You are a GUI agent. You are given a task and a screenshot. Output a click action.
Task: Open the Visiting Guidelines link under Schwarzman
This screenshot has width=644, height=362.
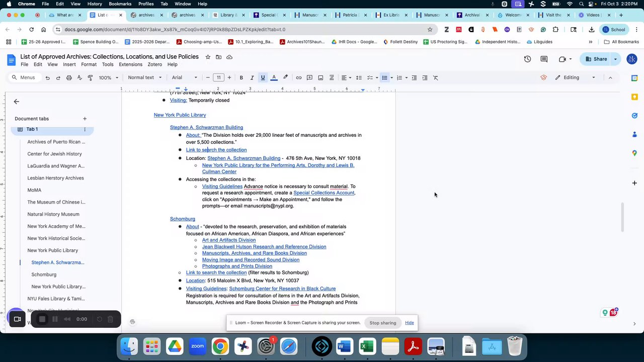(x=222, y=187)
